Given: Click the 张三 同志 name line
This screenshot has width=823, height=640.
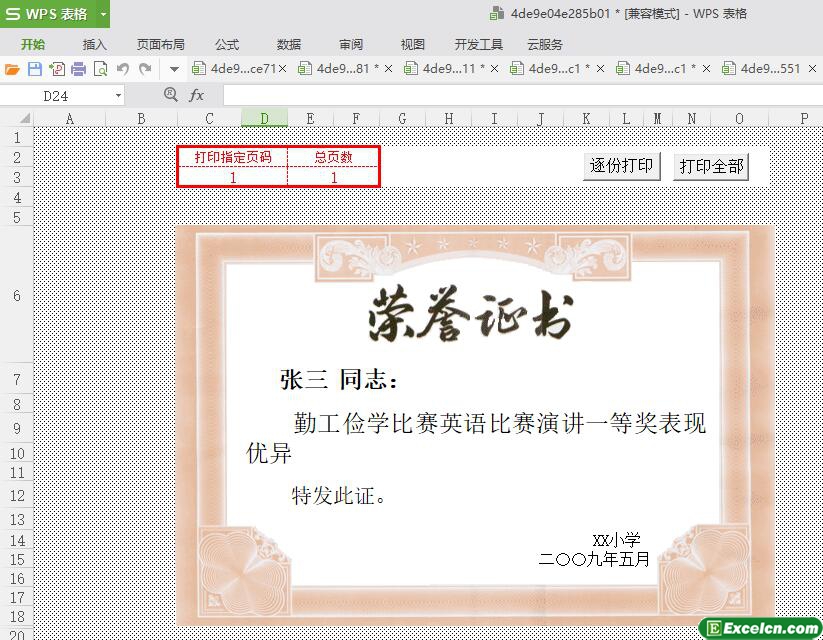Looking at the screenshot, I should [339, 380].
